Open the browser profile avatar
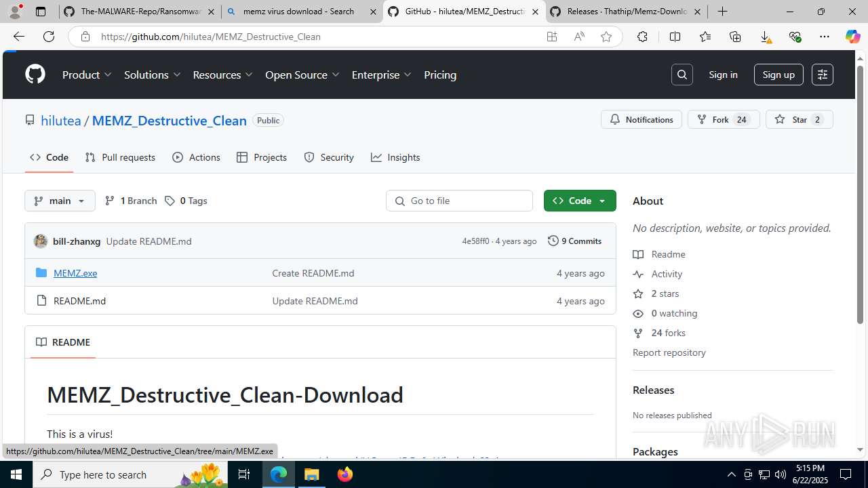This screenshot has height=488, width=868. (15, 12)
